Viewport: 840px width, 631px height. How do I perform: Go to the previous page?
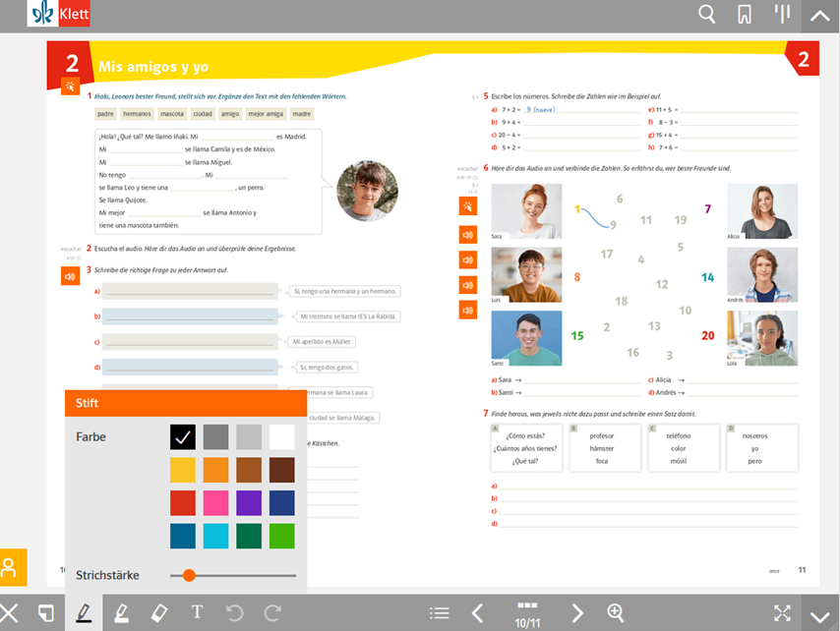coord(477,613)
